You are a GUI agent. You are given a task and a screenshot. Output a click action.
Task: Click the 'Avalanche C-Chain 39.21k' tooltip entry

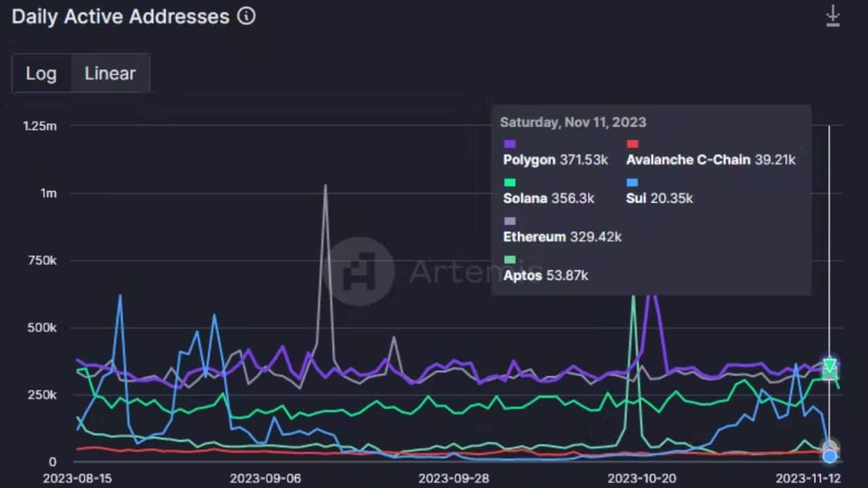tap(711, 160)
